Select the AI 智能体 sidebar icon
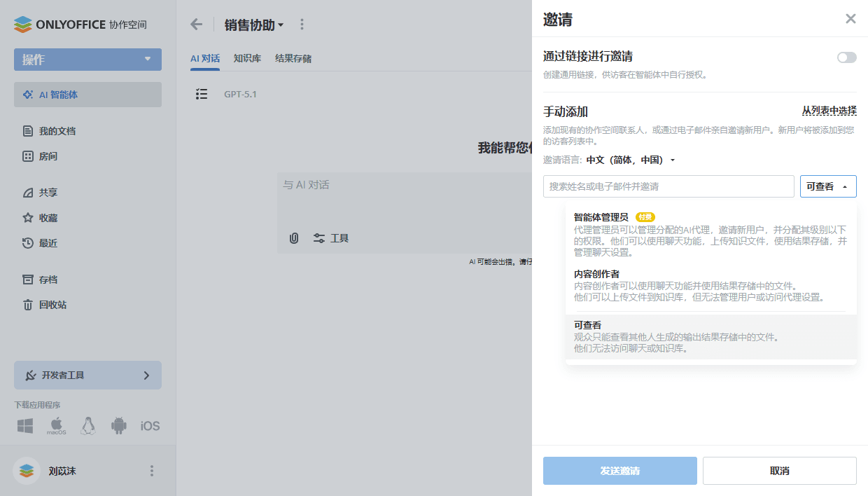Viewport: 868px width, 496px height. pyautogui.click(x=29, y=95)
